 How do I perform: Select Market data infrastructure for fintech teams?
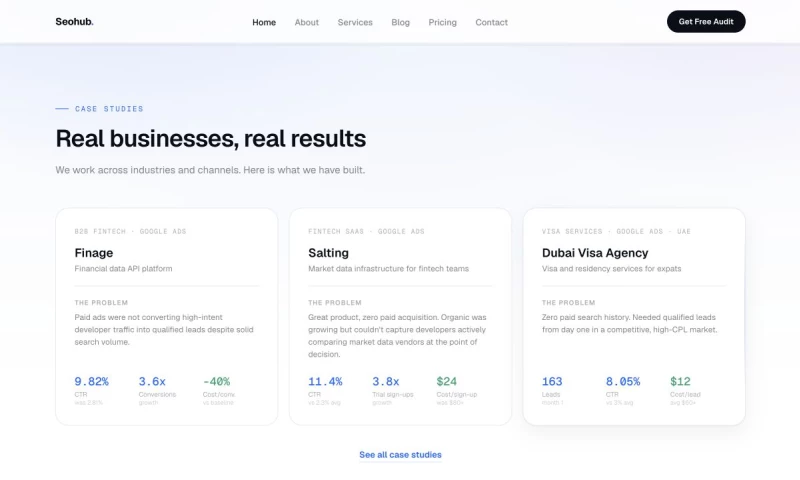(388, 269)
